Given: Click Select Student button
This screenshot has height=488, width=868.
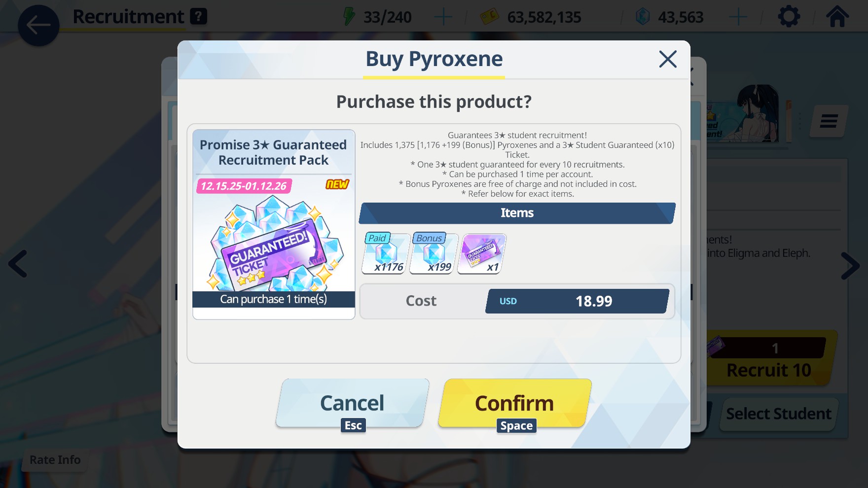Looking at the screenshot, I should (x=779, y=414).
